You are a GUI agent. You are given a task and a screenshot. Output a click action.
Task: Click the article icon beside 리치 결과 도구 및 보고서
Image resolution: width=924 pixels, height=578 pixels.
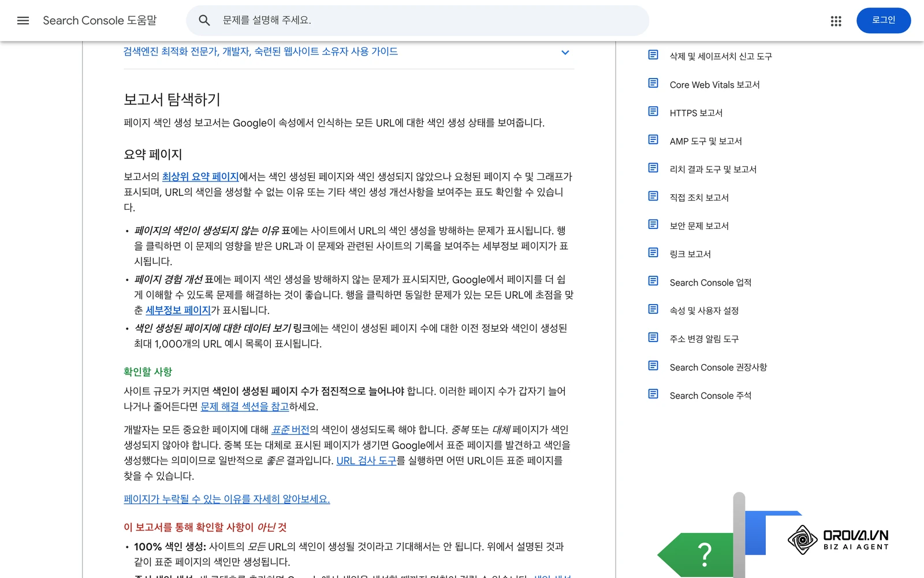click(653, 168)
